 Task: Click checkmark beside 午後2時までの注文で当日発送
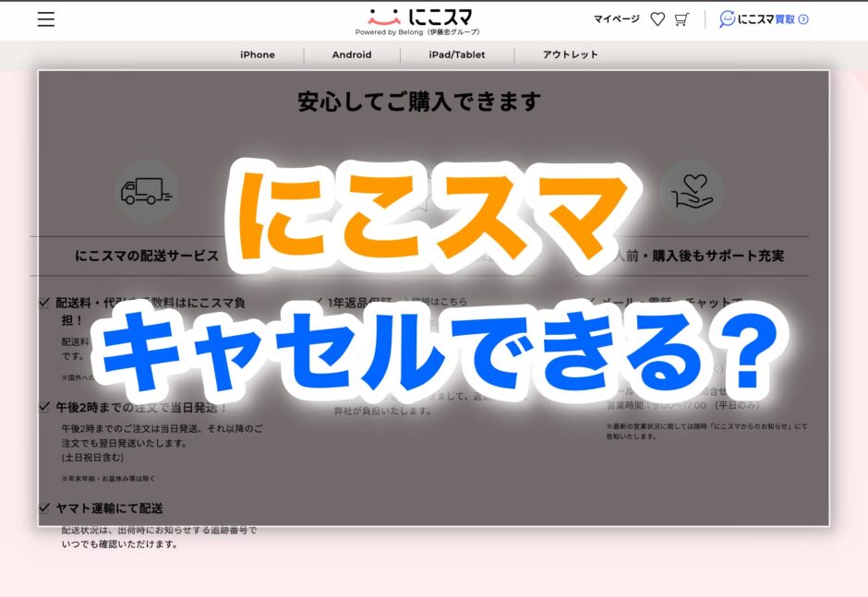coord(44,407)
